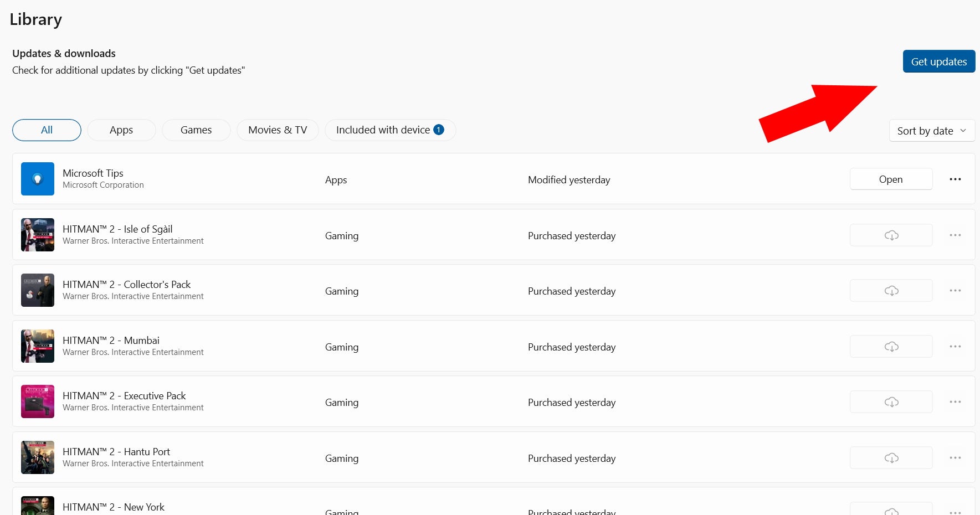980x515 pixels.
Task: Start downloading HITMAN 2 - Mumbai
Action: click(891, 346)
